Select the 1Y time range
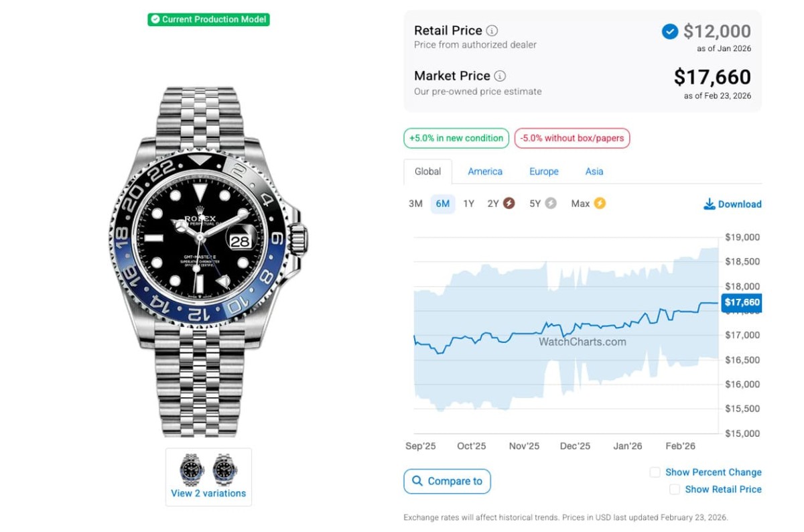 [468, 204]
